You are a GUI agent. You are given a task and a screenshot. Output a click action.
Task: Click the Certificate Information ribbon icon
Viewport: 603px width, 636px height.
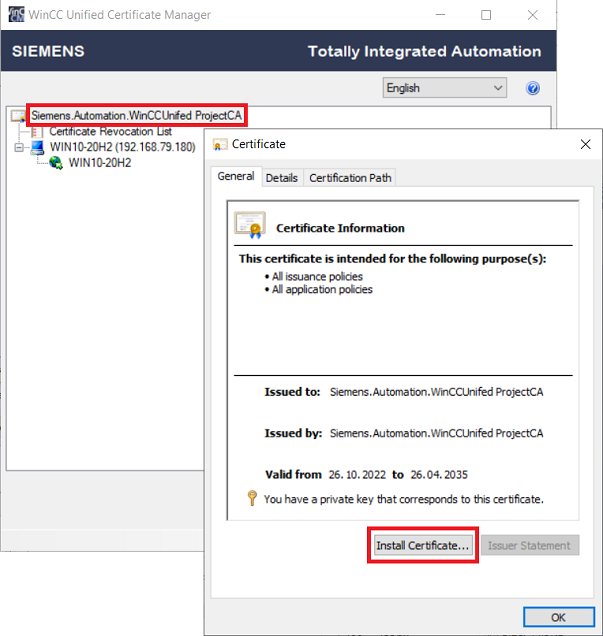(250, 225)
